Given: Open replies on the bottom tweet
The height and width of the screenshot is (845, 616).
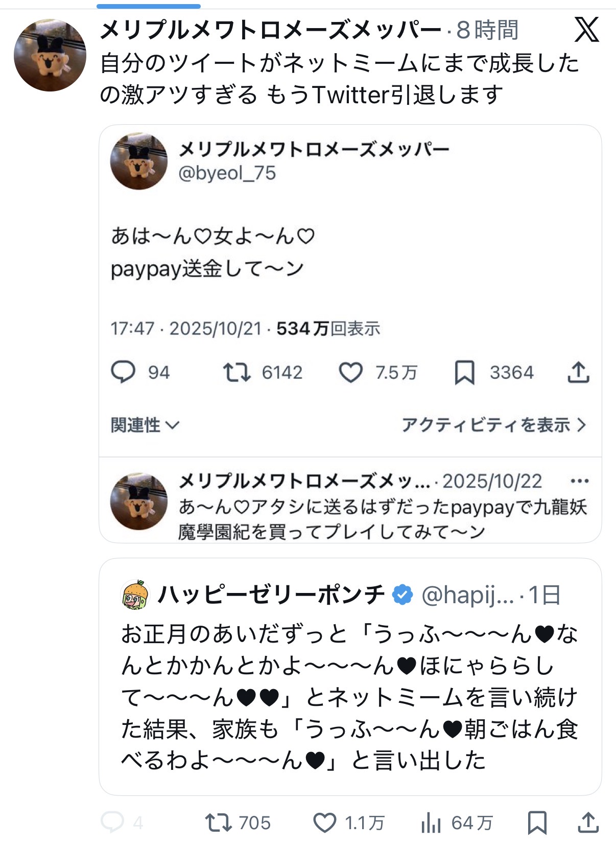Looking at the screenshot, I should coord(113,823).
